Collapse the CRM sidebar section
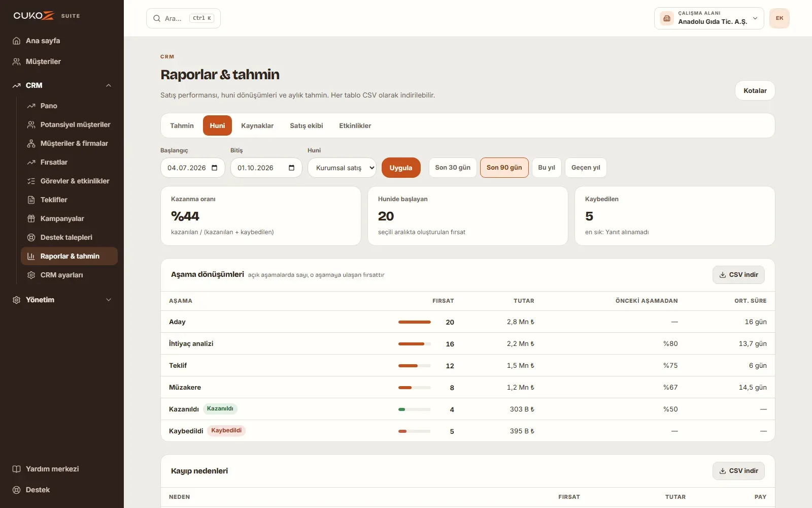This screenshot has height=508, width=812. [109, 85]
